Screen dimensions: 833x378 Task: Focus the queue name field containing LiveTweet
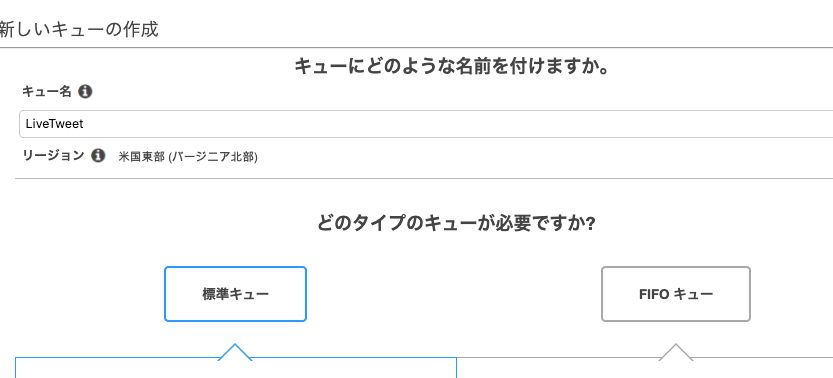pos(426,124)
